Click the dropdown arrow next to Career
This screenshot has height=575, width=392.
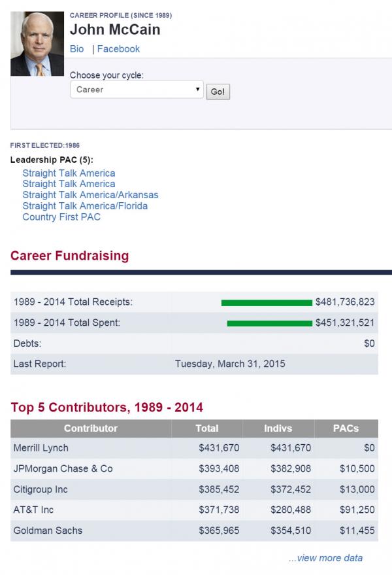click(x=197, y=89)
